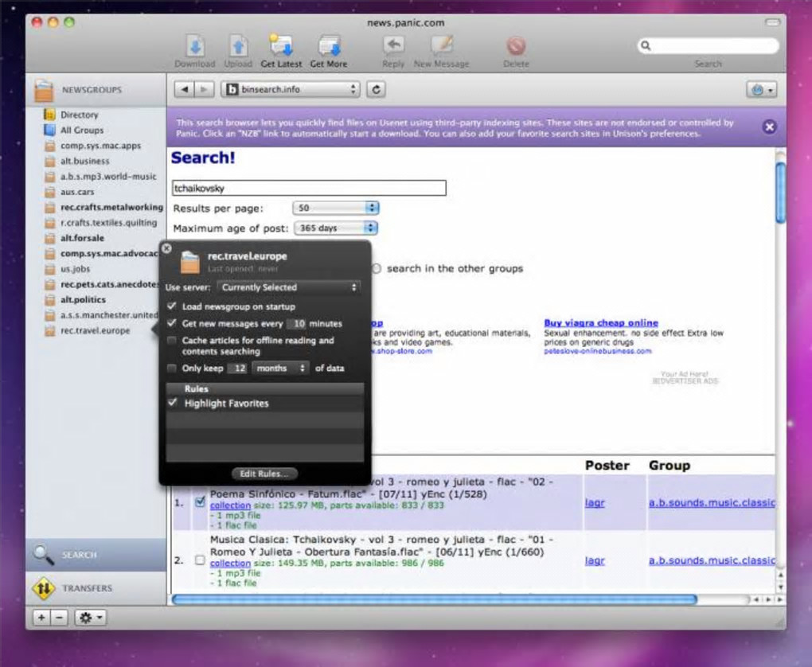Click the Get More toolbar icon
812x667 pixels.
[328, 46]
